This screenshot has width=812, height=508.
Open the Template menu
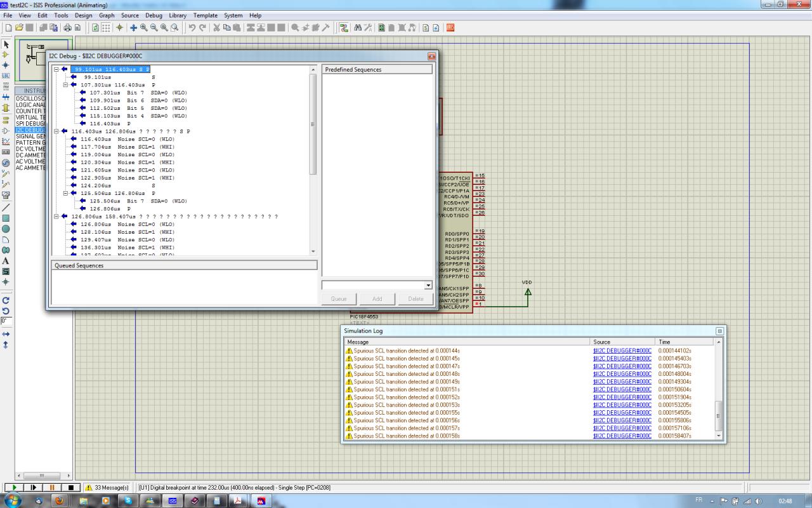click(x=205, y=15)
